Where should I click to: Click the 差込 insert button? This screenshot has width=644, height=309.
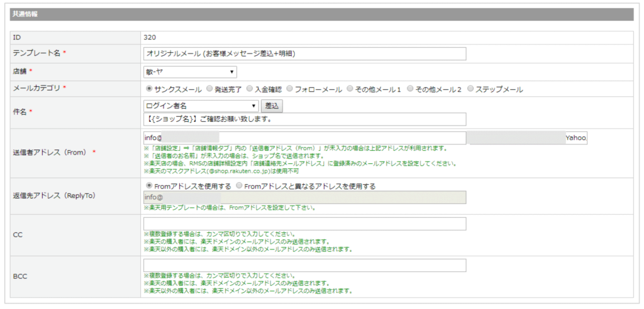(272, 106)
